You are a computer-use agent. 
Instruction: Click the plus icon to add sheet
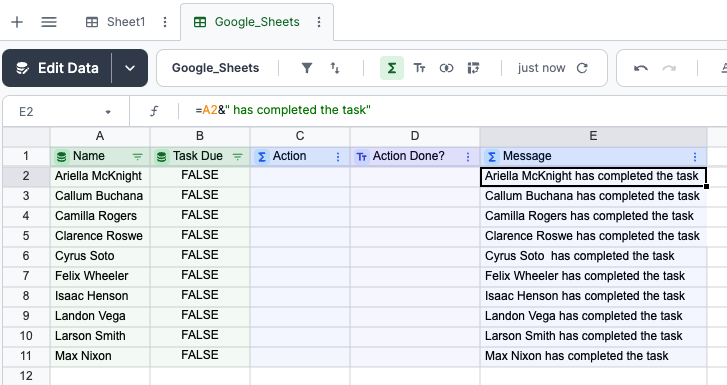click(17, 22)
